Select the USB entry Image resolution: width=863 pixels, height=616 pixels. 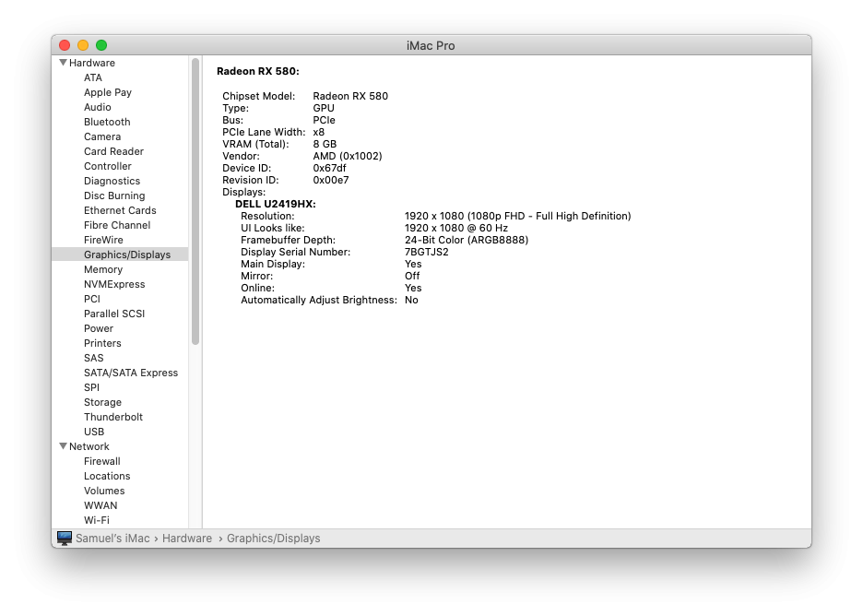[x=94, y=432]
